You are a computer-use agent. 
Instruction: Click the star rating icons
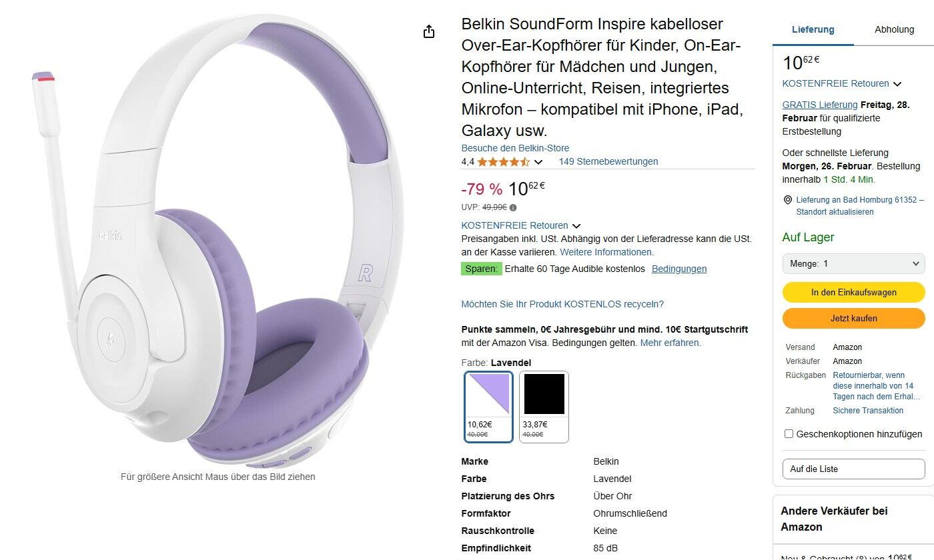[x=504, y=162]
